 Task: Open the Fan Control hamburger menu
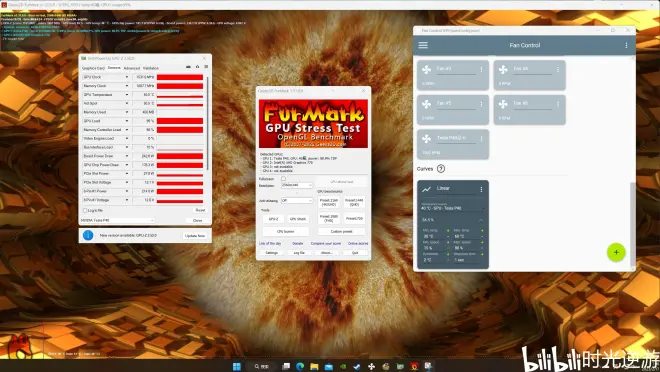[x=423, y=45]
